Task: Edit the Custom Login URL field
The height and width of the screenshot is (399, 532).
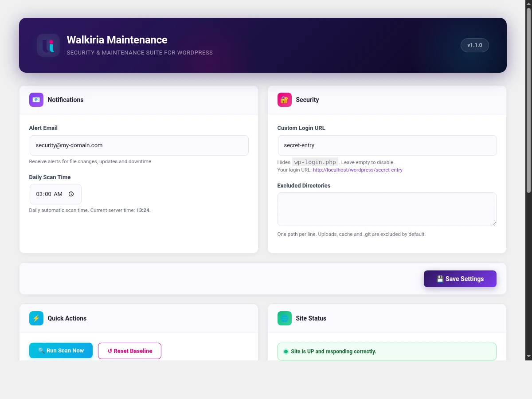Action: [x=387, y=145]
